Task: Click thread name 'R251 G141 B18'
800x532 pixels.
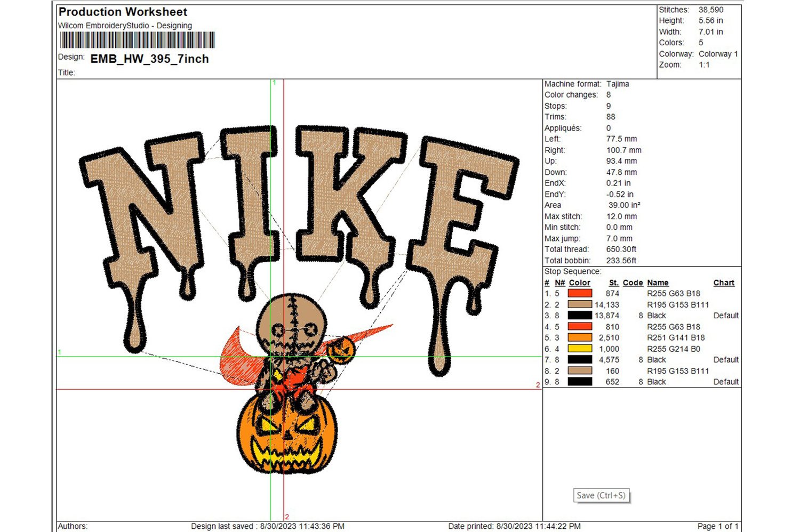Action: pos(676,337)
